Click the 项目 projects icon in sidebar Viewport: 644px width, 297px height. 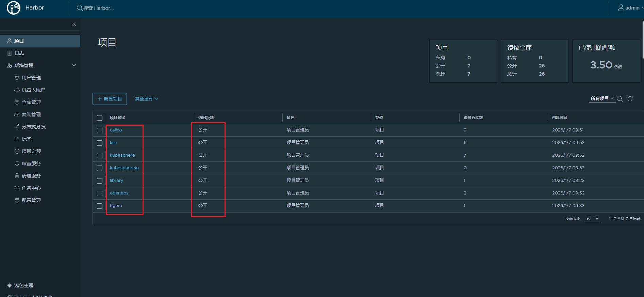(x=10, y=41)
